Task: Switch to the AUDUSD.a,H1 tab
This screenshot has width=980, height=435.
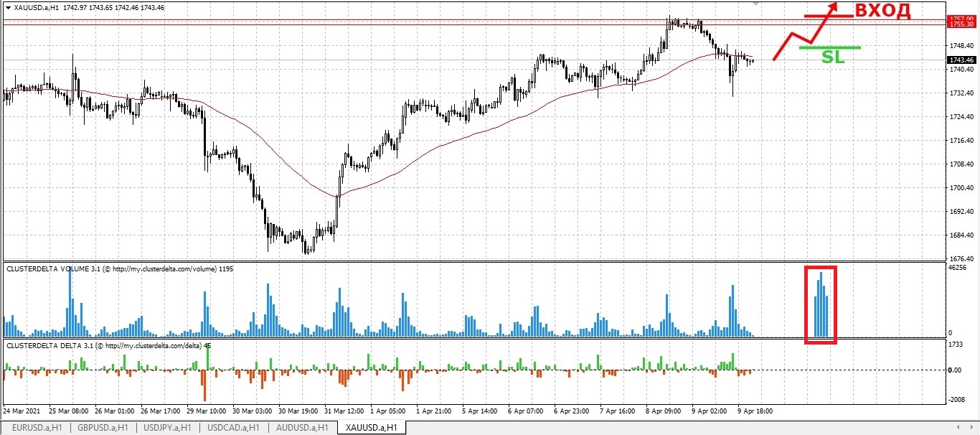Action: point(301,428)
